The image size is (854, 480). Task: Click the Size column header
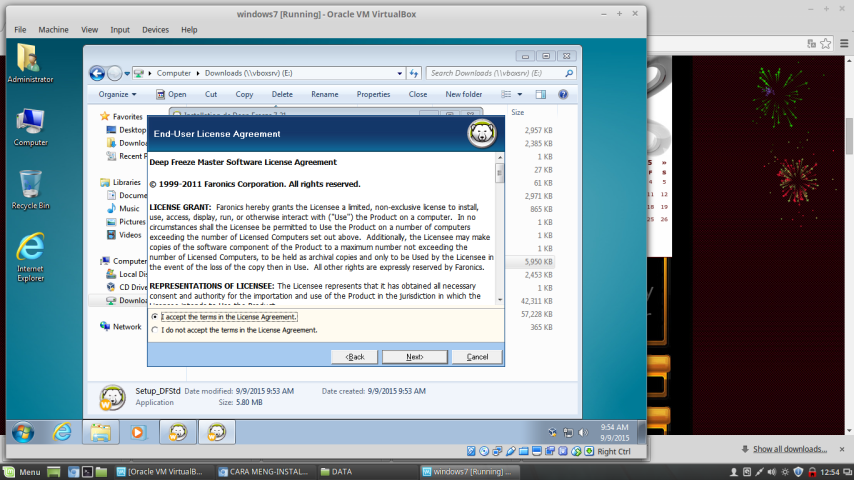(x=517, y=112)
